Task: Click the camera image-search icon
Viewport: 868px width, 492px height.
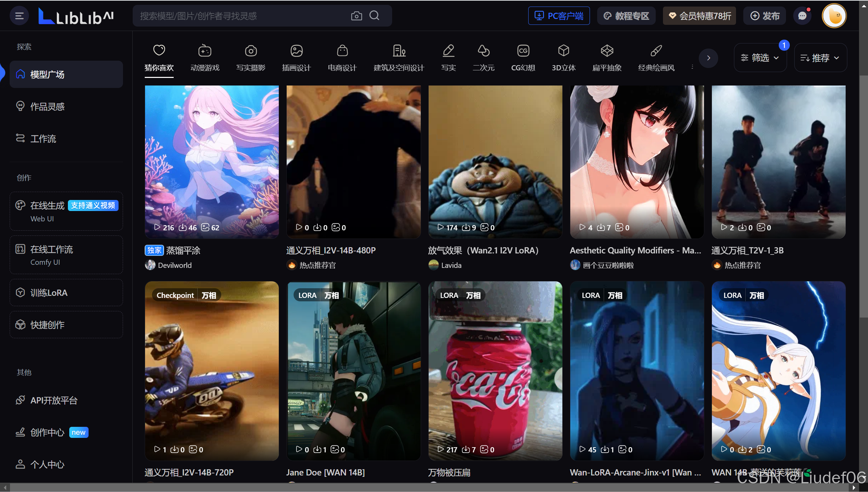Action: (356, 16)
